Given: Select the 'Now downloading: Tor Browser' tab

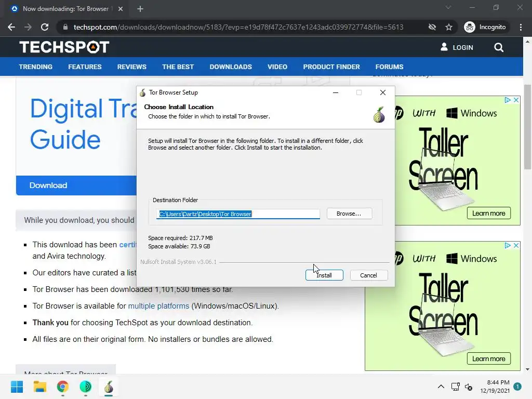Looking at the screenshot, I should point(65,9).
